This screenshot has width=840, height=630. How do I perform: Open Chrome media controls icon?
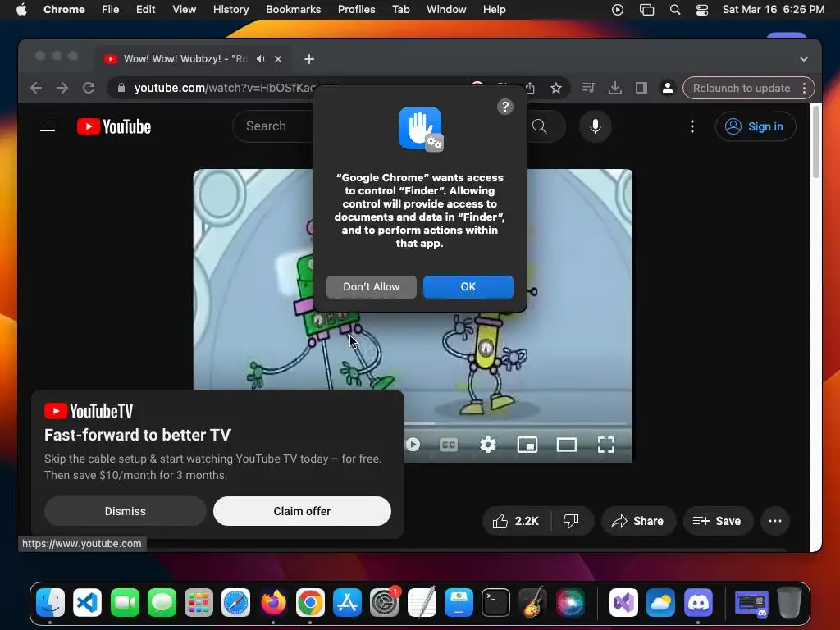tap(588, 88)
